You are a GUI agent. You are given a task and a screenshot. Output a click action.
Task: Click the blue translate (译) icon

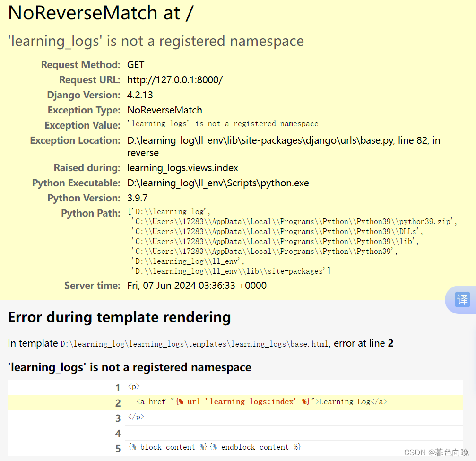click(x=462, y=300)
